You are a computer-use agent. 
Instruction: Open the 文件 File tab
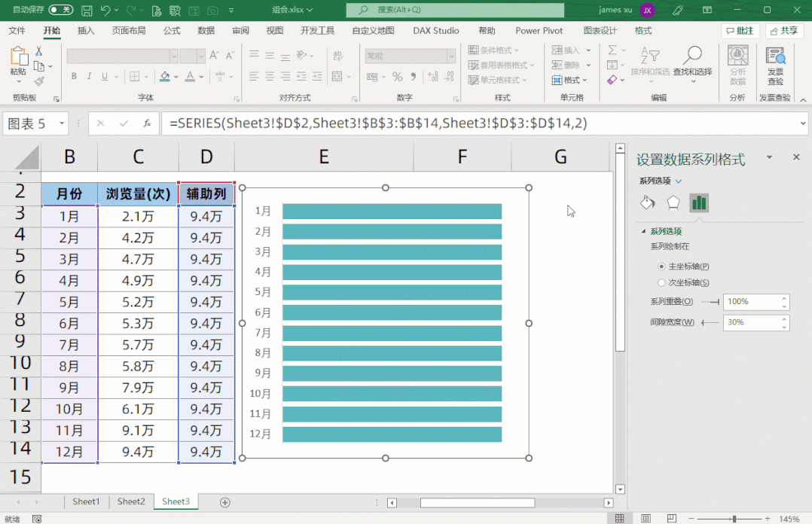[x=17, y=31]
